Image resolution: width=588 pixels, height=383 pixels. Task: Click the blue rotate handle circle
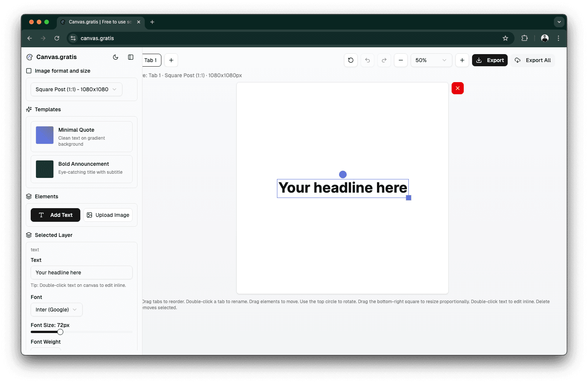pos(343,174)
